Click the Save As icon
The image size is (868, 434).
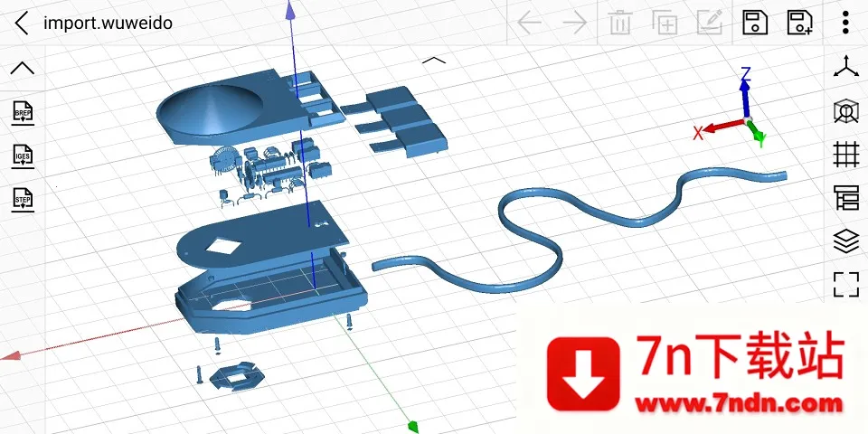(799, 23)
